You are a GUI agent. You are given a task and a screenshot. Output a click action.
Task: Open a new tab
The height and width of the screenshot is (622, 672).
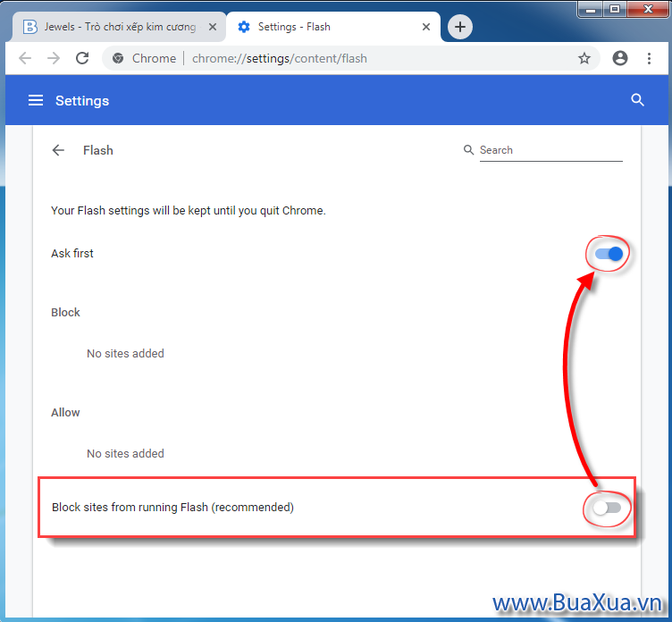pyautogui.click(x=460, y=27)
